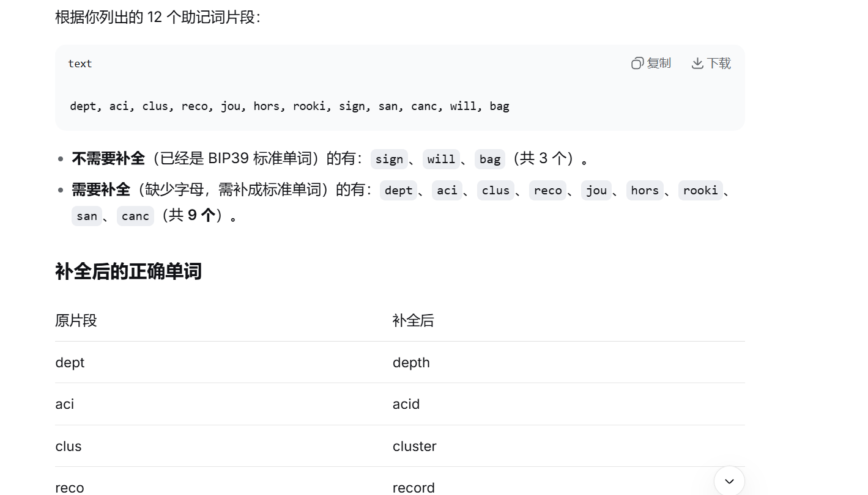868x495 pixels.
Task: Copy the code block with 复制
Action: pyautogui.click(x=651, y=64)
